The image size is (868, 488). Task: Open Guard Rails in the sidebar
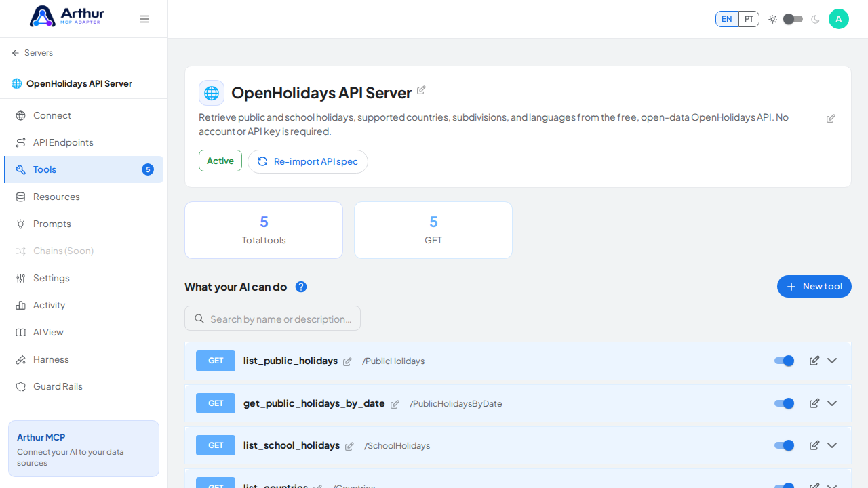(83, 386)
